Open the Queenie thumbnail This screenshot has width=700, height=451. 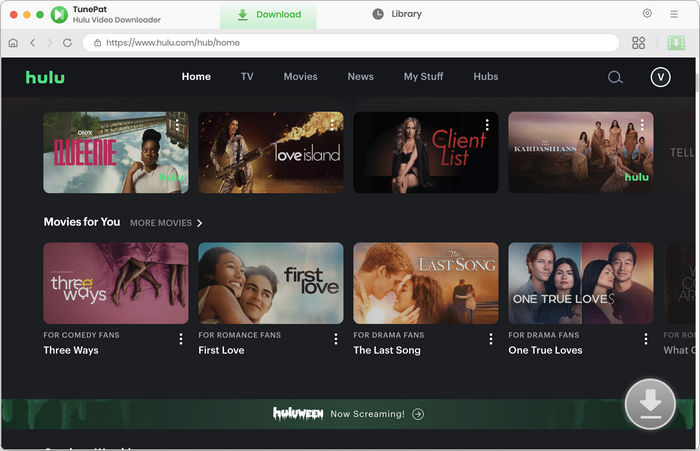click(116, 153)
